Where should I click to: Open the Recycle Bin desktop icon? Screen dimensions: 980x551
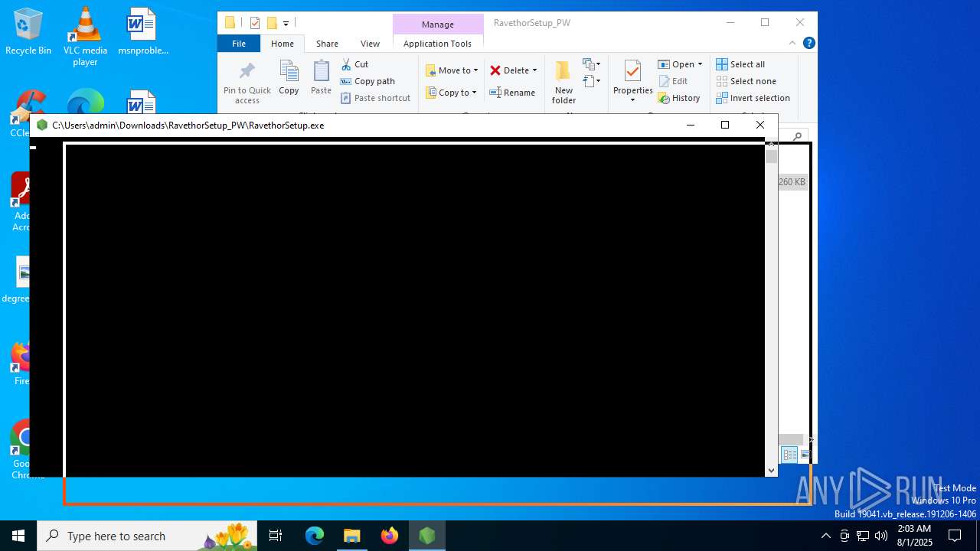pos(28,31)
